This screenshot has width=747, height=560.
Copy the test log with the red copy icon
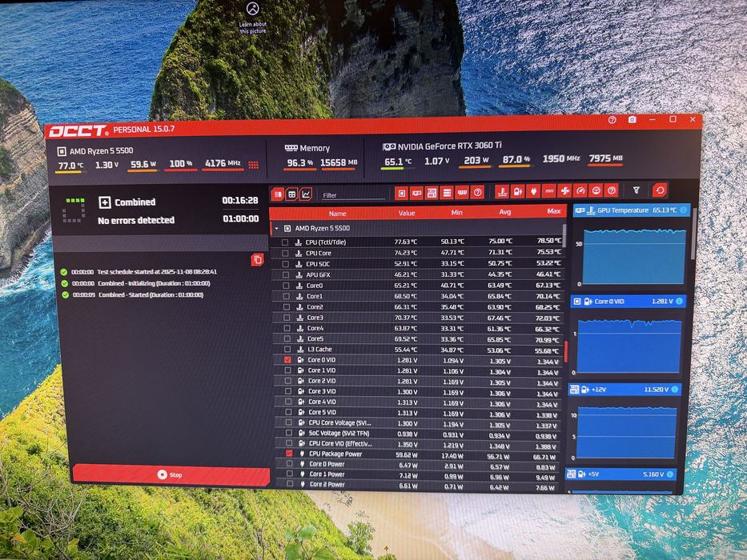coord(257,259)
